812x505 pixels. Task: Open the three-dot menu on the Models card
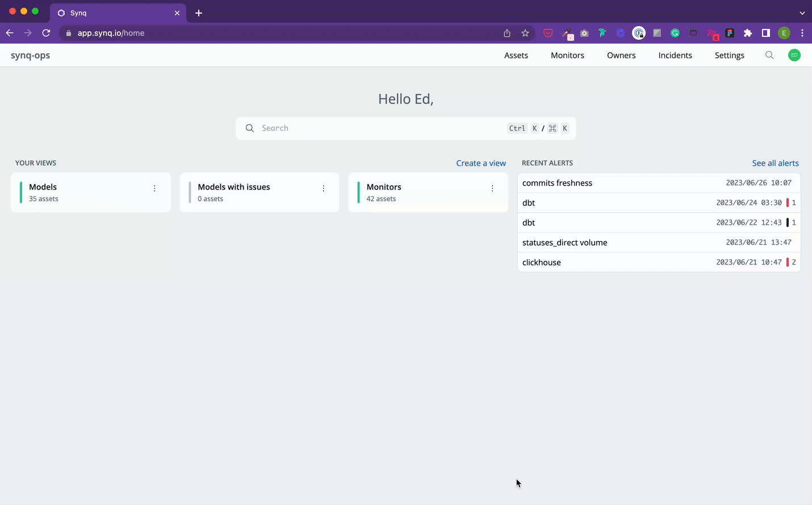click(x=154, y=188)
